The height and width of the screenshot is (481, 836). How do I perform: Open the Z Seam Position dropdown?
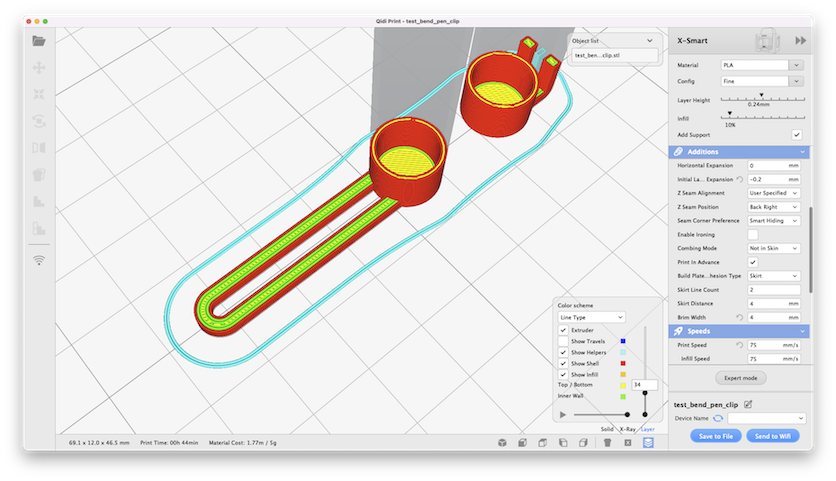click(774, 206)
